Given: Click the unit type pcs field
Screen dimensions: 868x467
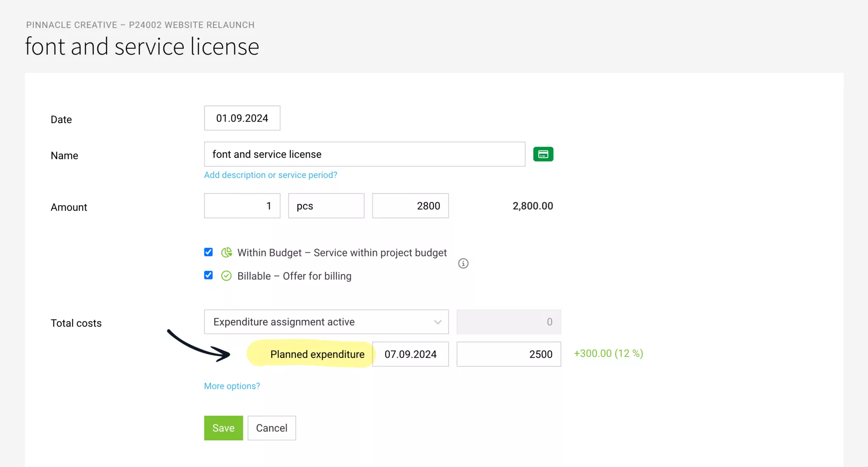Looking at the screenshot, I should point(326,205).
